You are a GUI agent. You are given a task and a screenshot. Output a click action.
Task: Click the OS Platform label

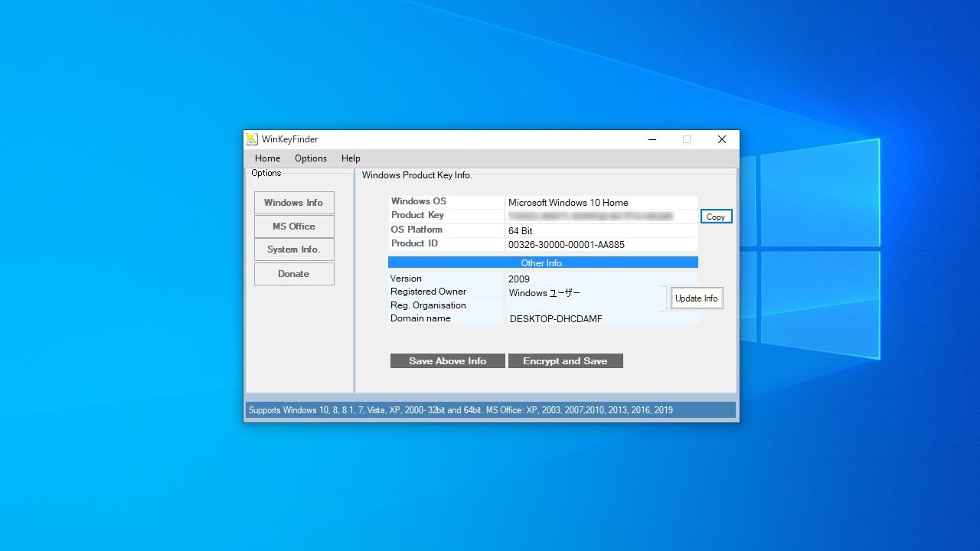[417, 230]
